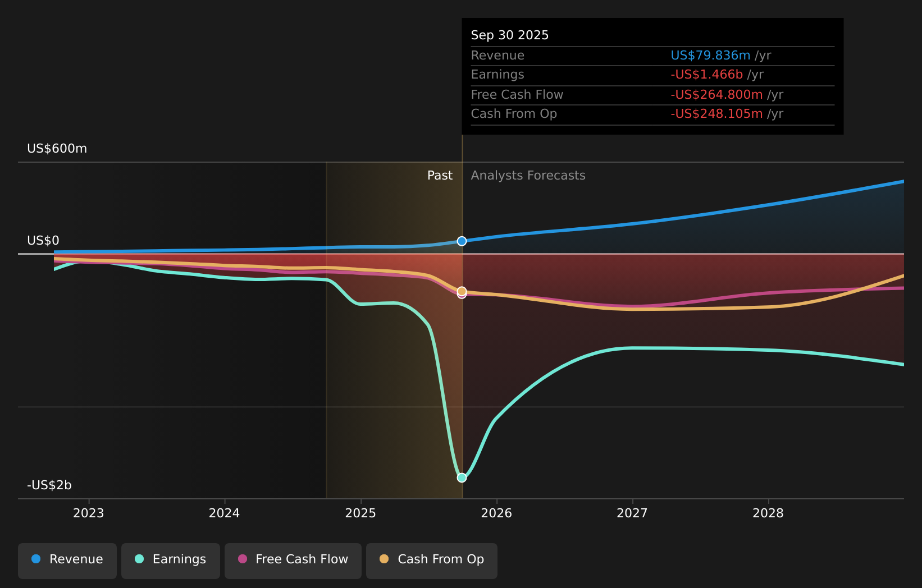The height and width of the screenshot is (588, 922).
Task: Click the teal dot in Earnings legend
Action: [139, 559]
